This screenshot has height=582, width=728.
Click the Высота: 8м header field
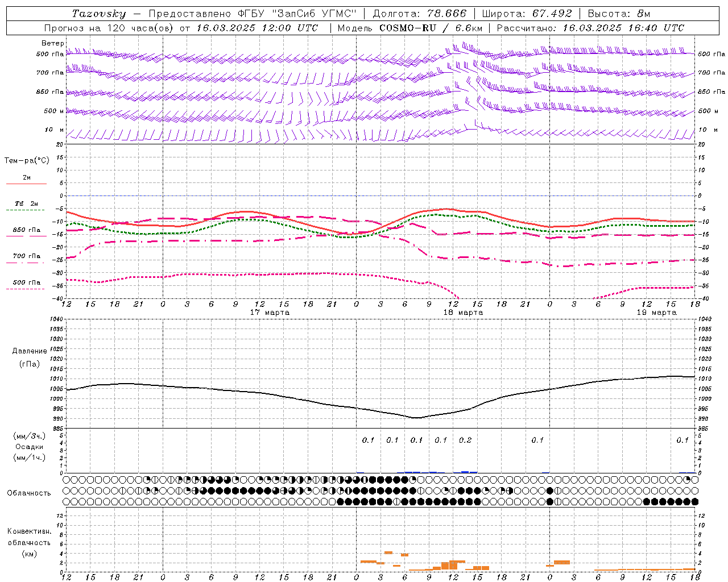(x=619, y=14)
